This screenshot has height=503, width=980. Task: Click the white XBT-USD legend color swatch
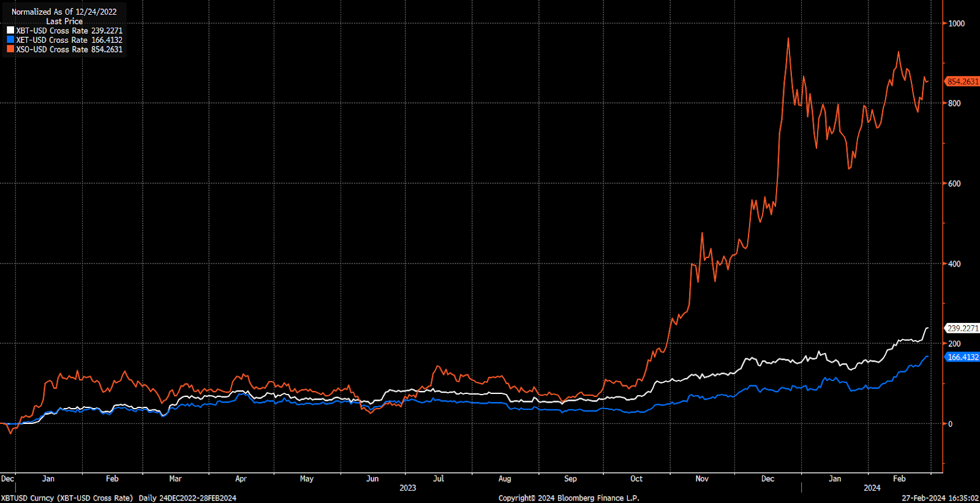[x=10, y=30]
